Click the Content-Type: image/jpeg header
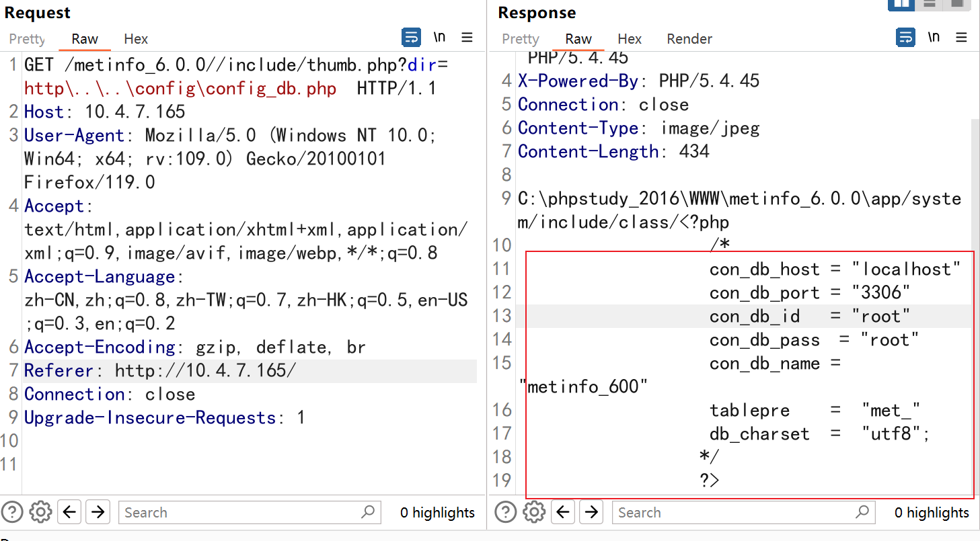The image size is (980, 541). [x=639, y=128]
